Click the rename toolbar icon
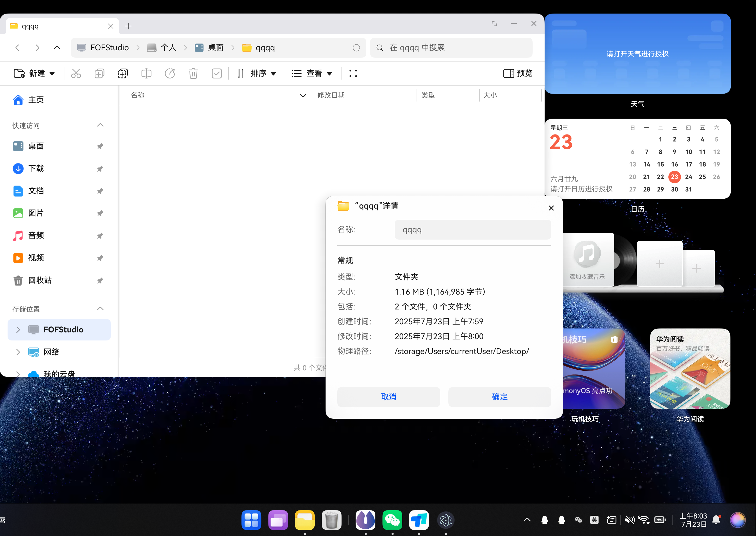The width and height of the screenshot is (756, 536). 146,73
